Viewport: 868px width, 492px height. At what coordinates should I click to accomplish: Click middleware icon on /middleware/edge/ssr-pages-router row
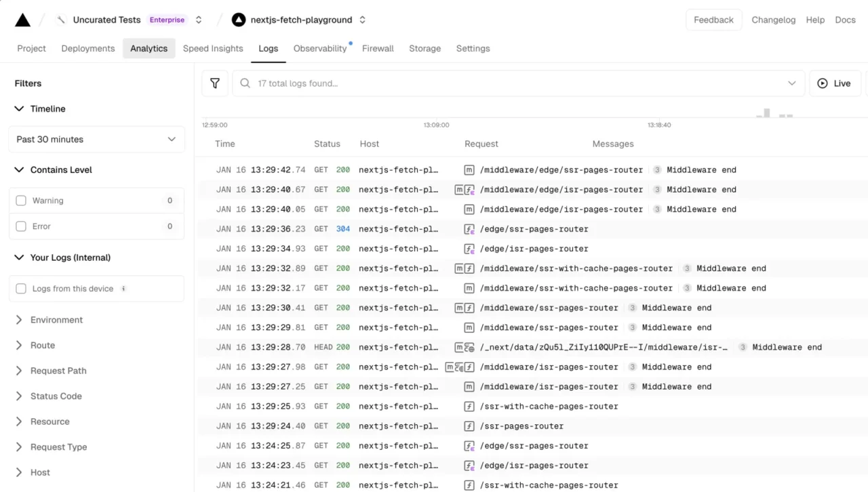click(x=469, y=170)
